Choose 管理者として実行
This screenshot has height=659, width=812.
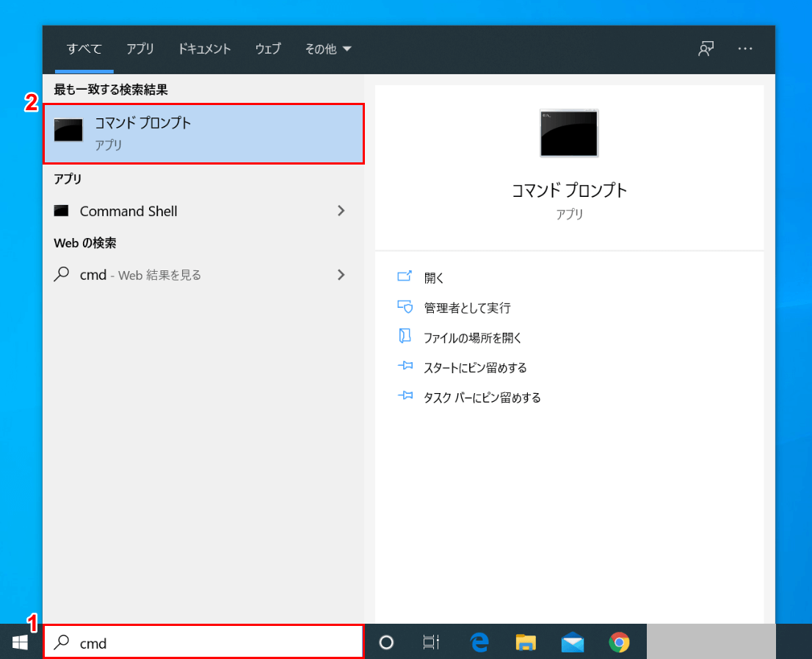tap(467, 309)
